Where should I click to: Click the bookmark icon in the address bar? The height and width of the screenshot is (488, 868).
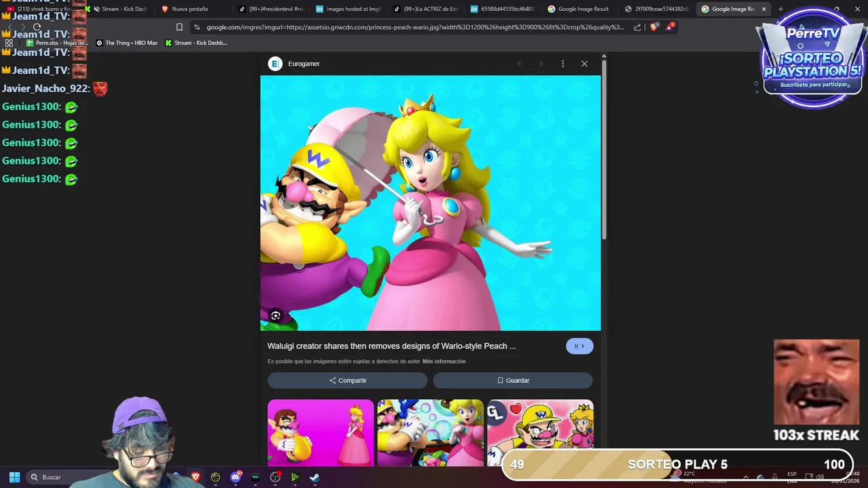(179, 27)
